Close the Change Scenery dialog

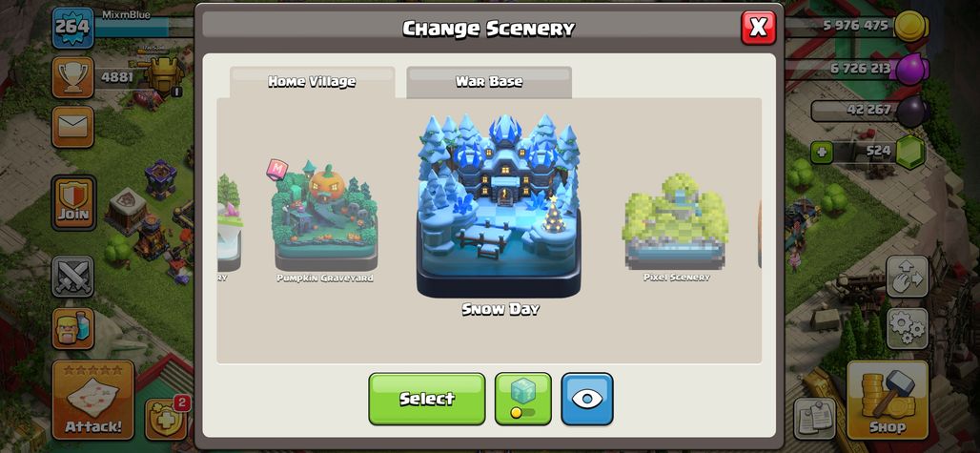[x=758, y=28]
